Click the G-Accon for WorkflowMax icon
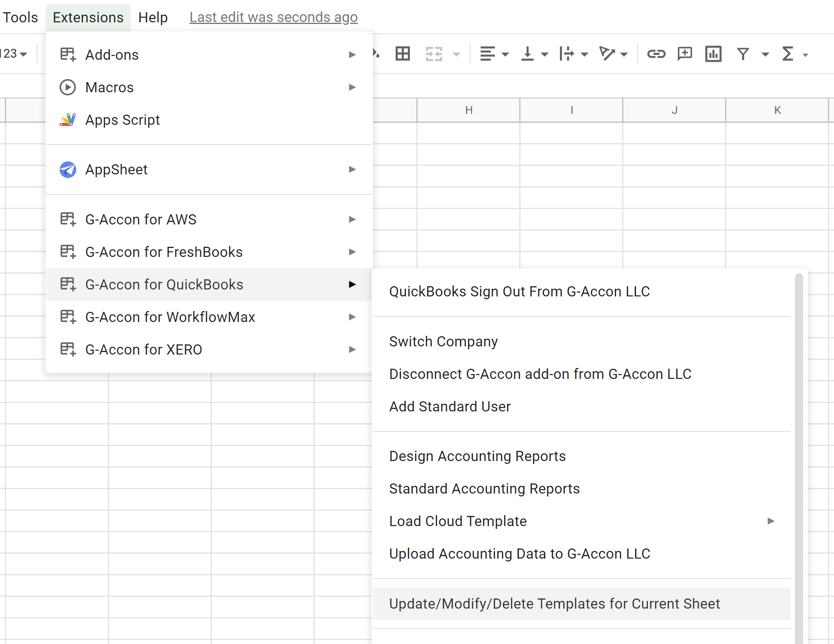The height and width of the screenshot is (644, 834). click(x=68, y=317)
